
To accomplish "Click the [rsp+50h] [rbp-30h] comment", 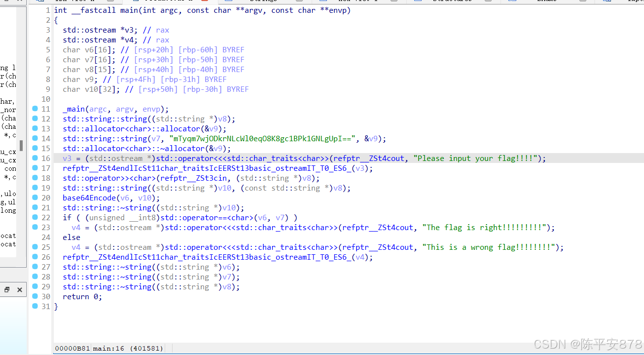I will click(180, 89).
